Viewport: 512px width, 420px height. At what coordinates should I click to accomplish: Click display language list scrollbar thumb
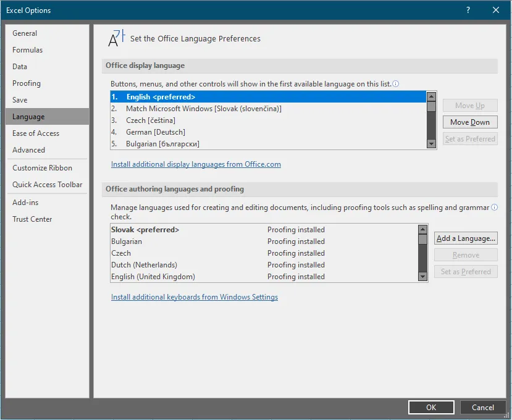[x=431, y=106]
